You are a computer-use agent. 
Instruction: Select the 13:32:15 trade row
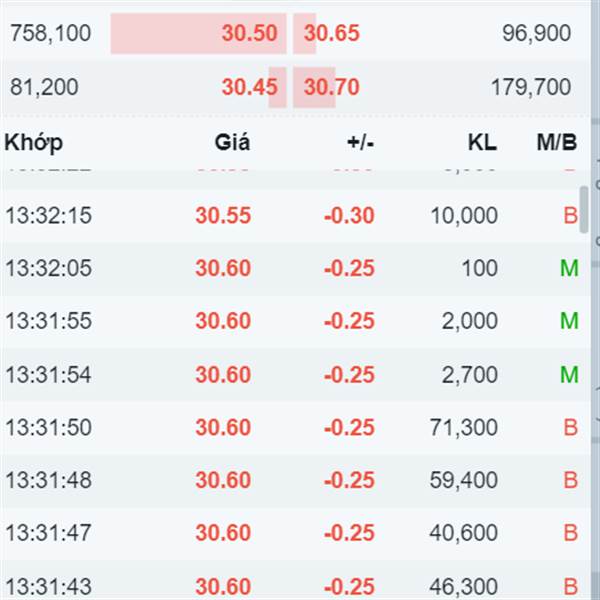pyautogui.click(x=295, y=215)
